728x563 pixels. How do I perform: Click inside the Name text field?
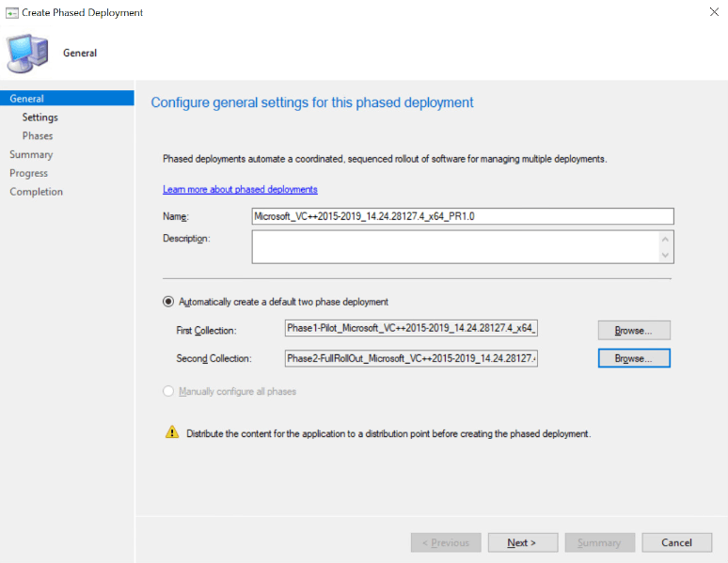[x=462, y=216]
